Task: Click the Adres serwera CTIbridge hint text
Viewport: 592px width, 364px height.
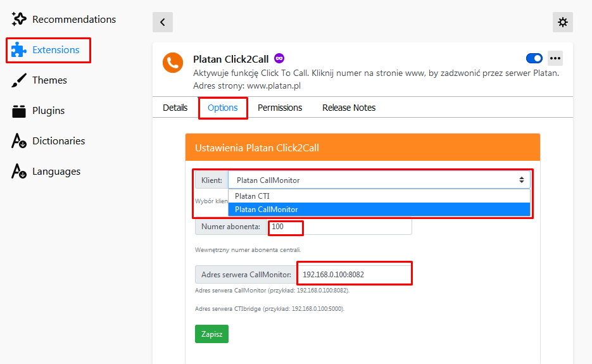Action: 270,309
